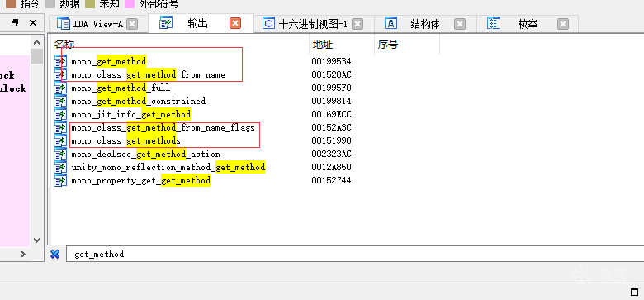644x300 pixels.
Task: Click the brown 指令 legend swatch
Action: (11, 4)
